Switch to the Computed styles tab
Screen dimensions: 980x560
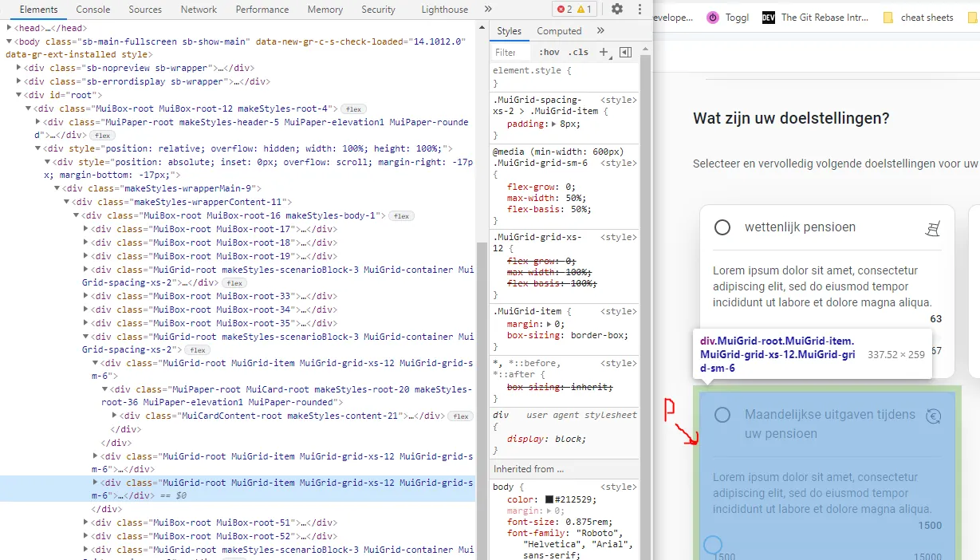[559, 31]
